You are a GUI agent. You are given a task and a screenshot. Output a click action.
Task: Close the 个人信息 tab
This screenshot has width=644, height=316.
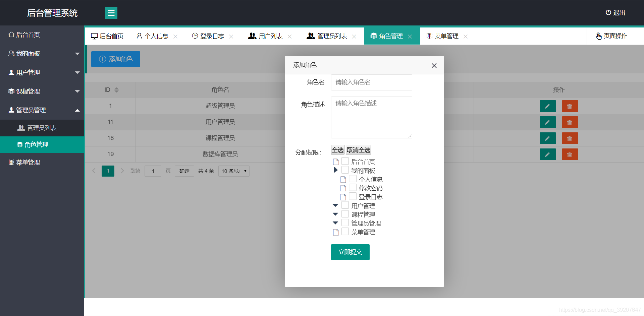(x=175, y=37)
